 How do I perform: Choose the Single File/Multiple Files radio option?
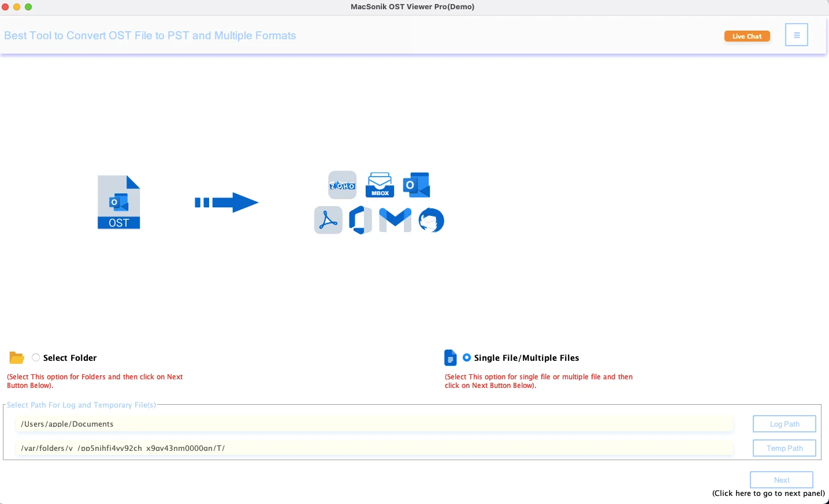click(x=467, y=357)
